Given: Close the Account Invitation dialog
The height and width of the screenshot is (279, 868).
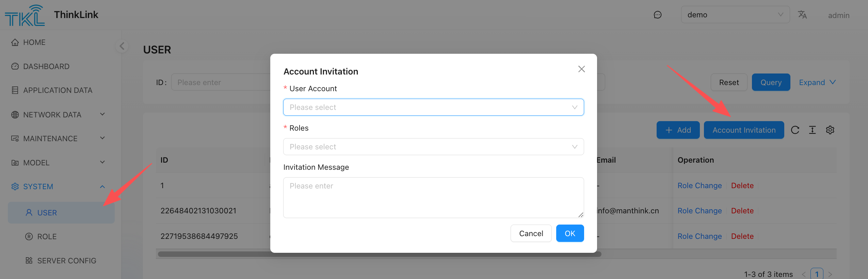Looking at the screenshot, I should [581, 69].
